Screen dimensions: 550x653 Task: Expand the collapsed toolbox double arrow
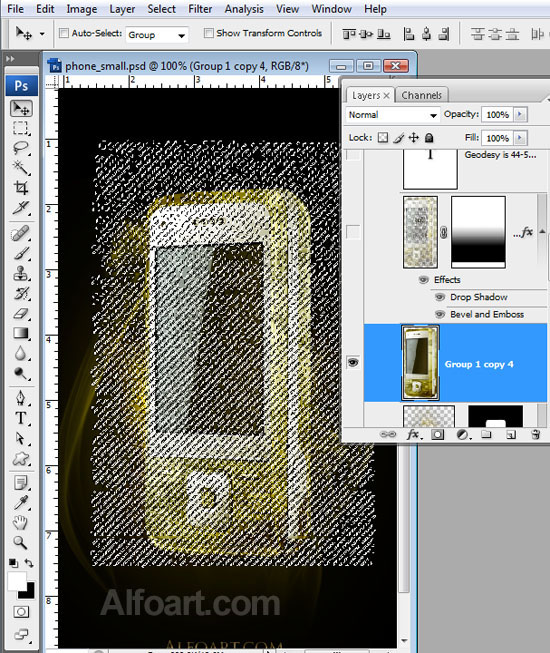pos(10,59)
